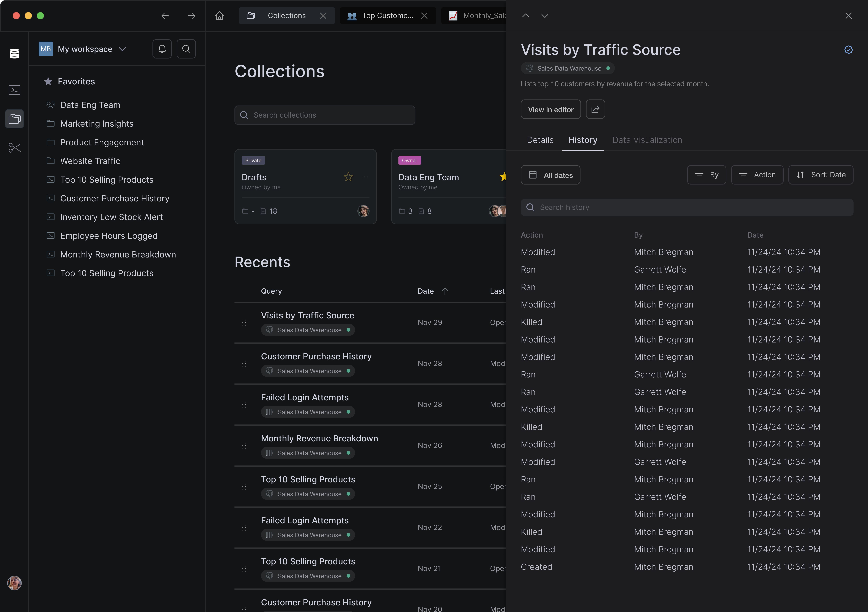
Task: Focus the Search history field
Action: (687, 207)
